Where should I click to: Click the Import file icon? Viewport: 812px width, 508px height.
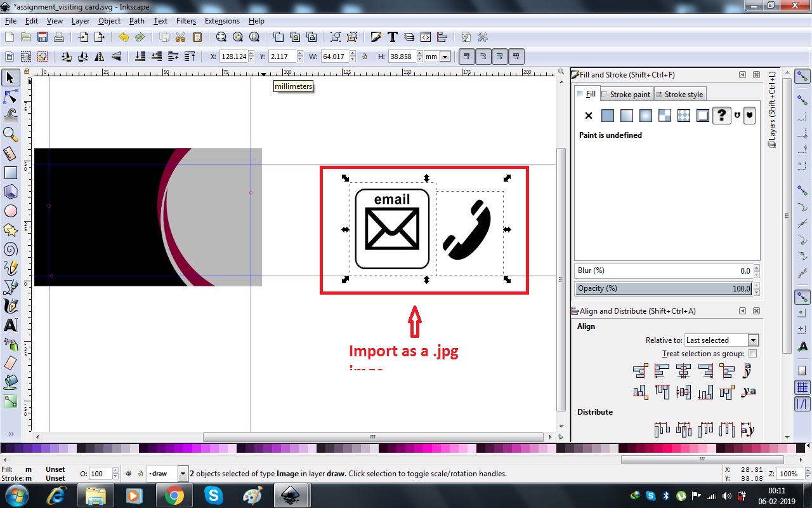(83, 37)
